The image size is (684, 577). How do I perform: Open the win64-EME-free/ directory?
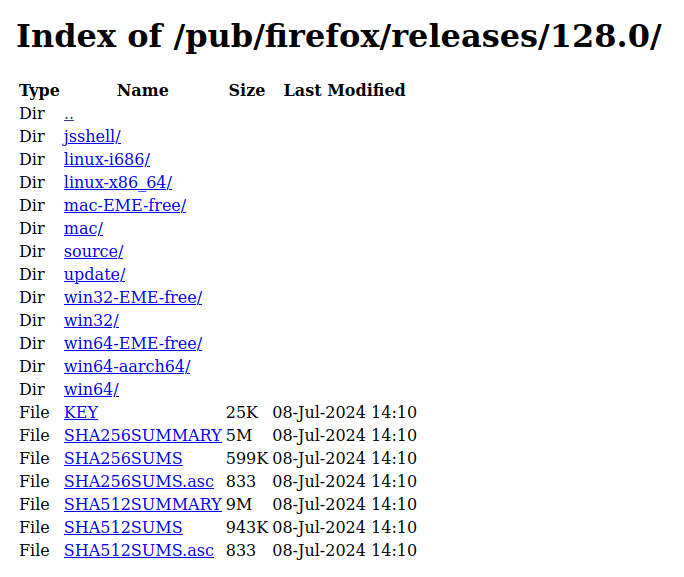[x=133, y=344]
